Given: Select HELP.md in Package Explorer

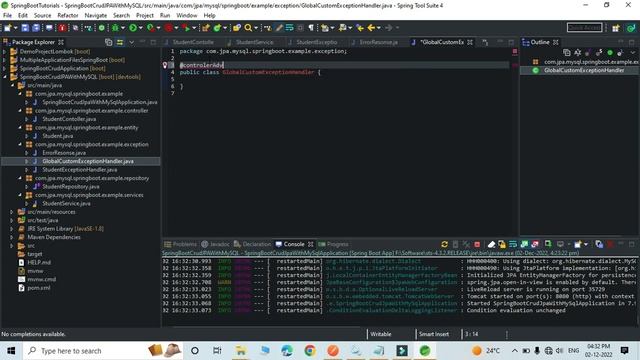Looking at the screenshot, I should tap(39, 262).
